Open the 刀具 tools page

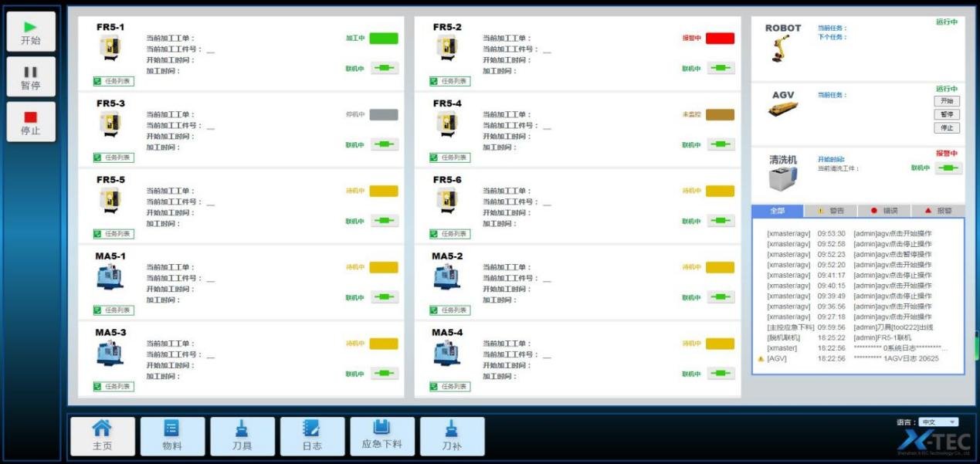(x=242, y=436)
